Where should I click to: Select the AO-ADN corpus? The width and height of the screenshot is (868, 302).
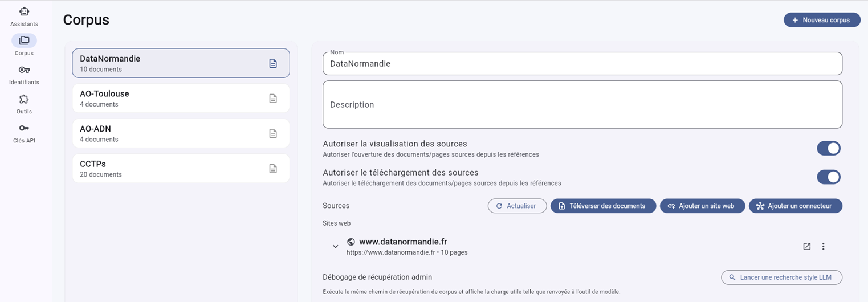click(x=181, y=133)
